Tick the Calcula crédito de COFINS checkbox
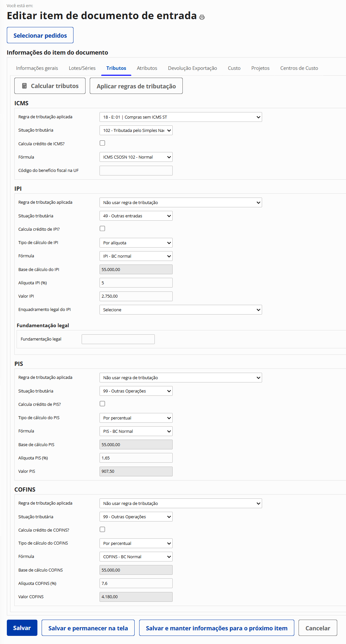The width and height of the screenshot is (346, 644). point(102,529)
